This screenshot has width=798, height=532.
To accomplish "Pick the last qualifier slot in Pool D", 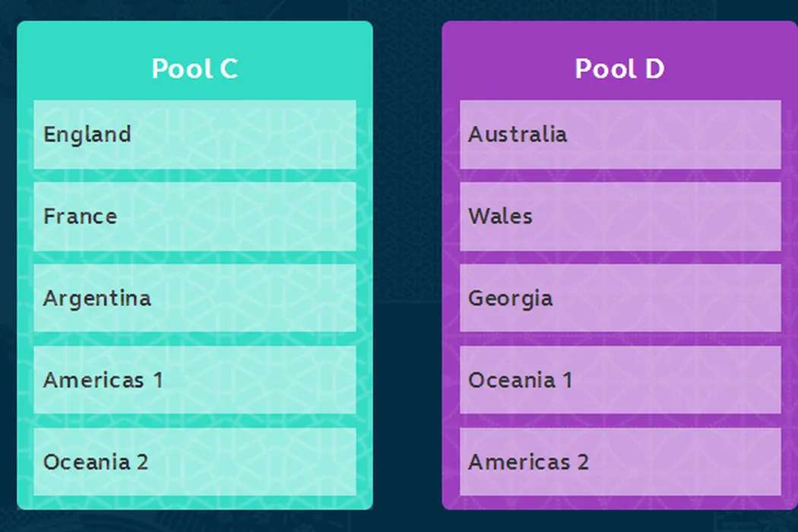I will tap(620, 461).
